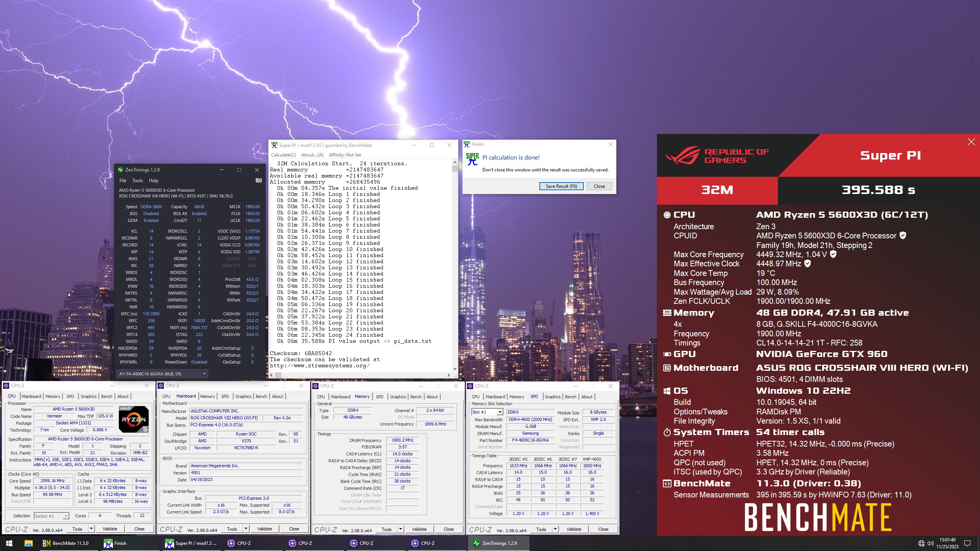Open volume speaker icon in system tray
This screenshot has height=551, width=980.
tap(930, 543)
